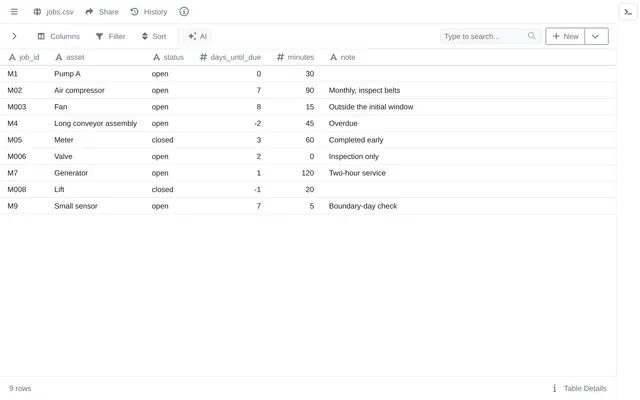
Task: Open the Sort options
Action: coord(154,36)
